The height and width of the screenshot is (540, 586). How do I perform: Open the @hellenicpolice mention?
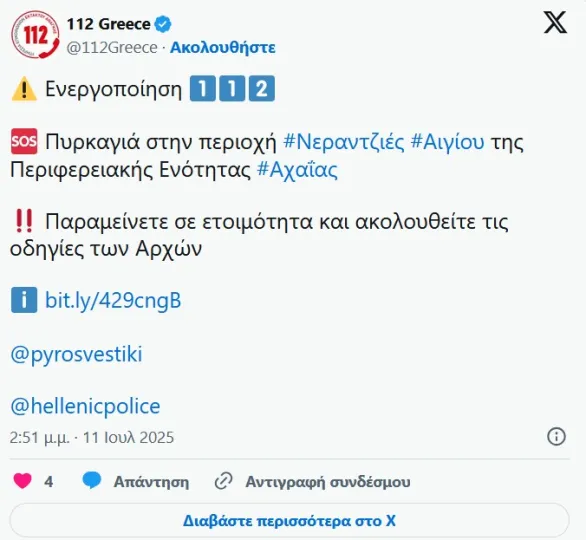point(85,406)
